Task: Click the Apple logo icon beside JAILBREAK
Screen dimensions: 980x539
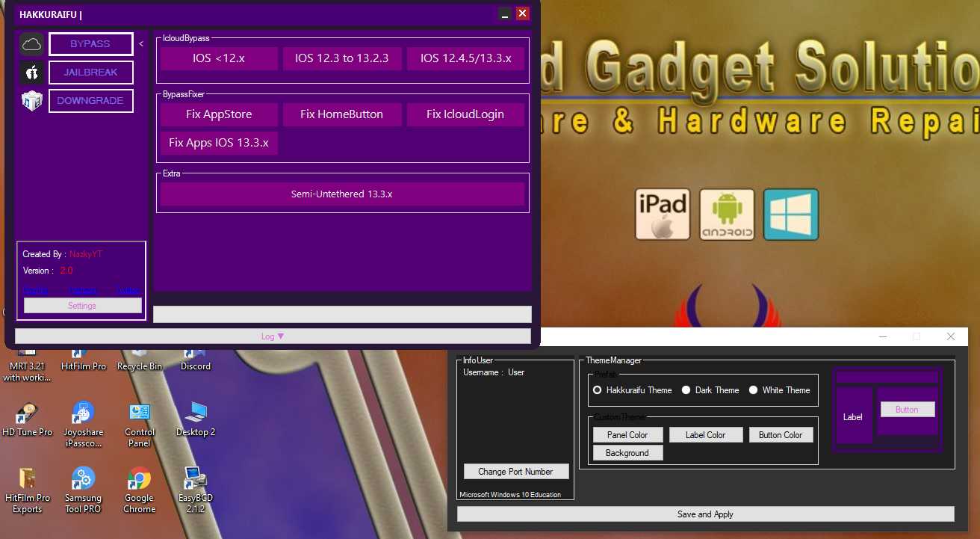Action: click(x=31, y=73)
